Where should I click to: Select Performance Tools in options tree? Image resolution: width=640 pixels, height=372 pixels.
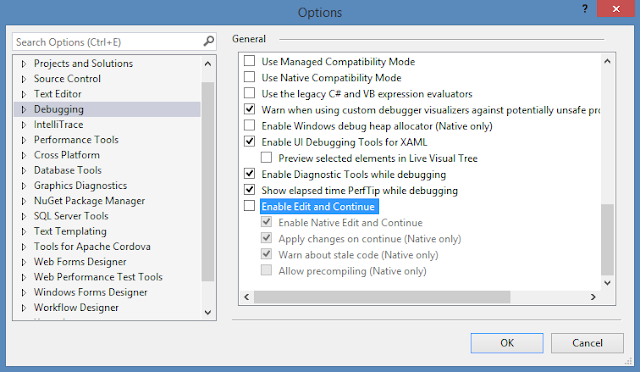tap(76, 140)
